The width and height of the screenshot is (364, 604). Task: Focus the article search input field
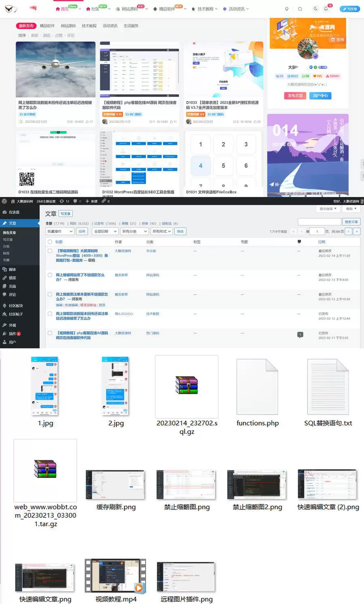[320, 222]
